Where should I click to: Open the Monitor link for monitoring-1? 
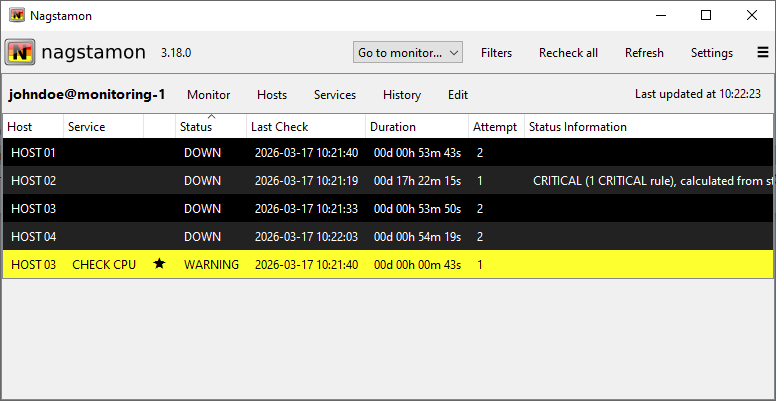[x=208, y=95]
